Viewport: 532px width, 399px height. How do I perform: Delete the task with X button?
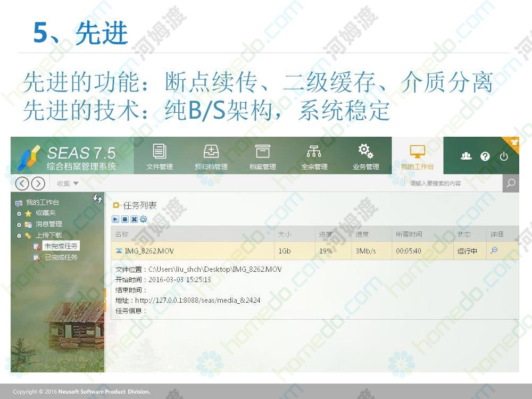134,219
